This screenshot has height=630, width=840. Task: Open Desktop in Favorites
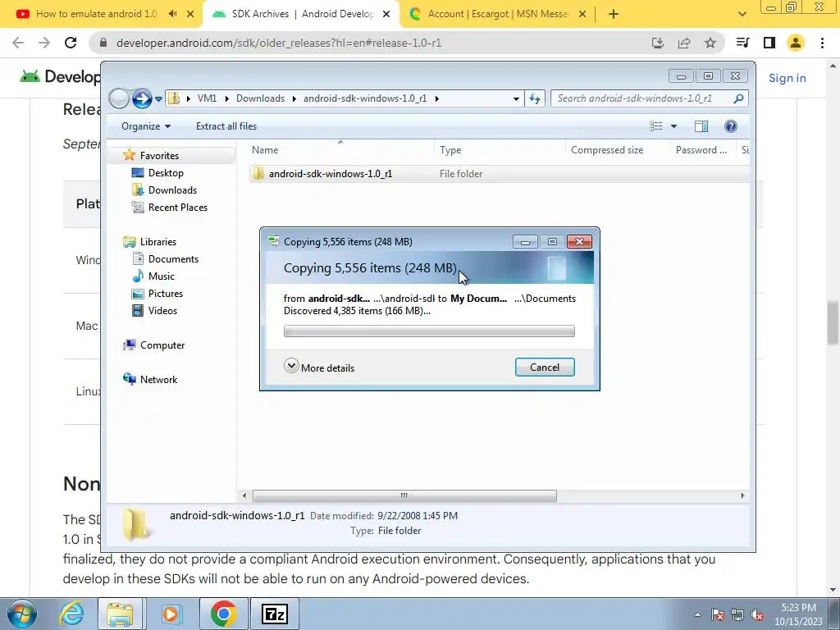[x=166, y=172]
